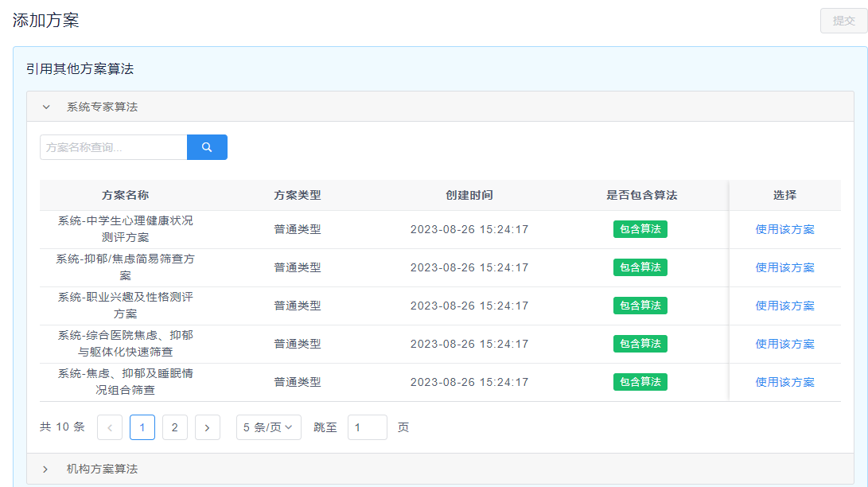868x487 pixels.
Task: Click the blue search magnifier button
Action: coord(207,147)
